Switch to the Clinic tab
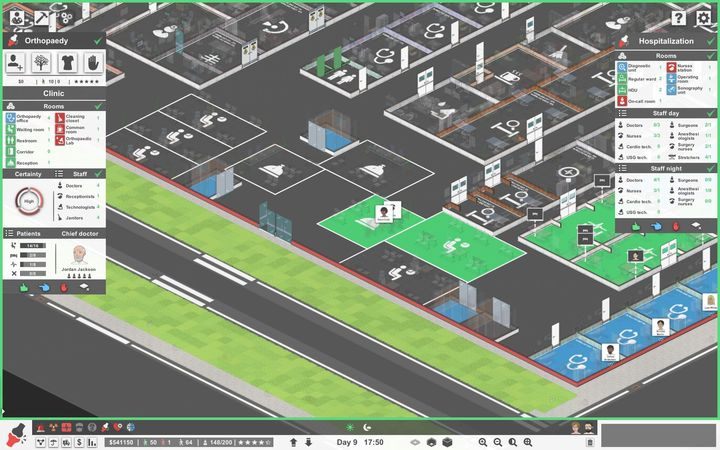This screenshot has height=450, width=720. point(54,92)
